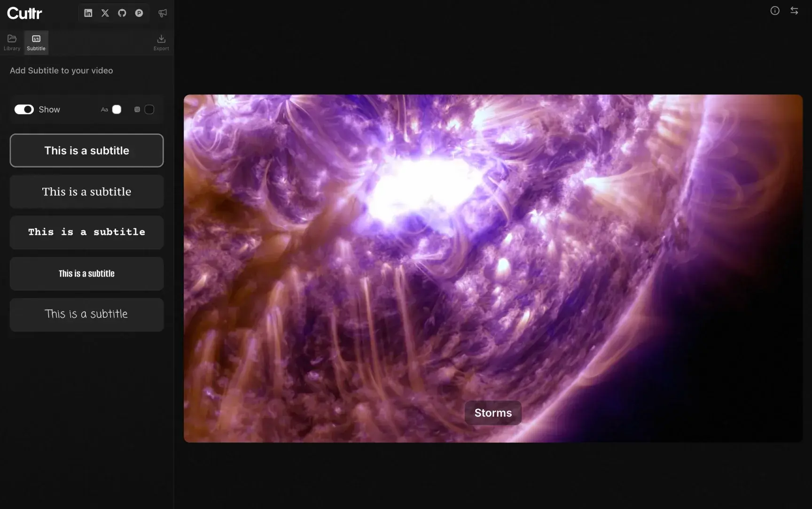Toggle the Show subtitles switch
812x509 pixels.
tap(24, 109)
